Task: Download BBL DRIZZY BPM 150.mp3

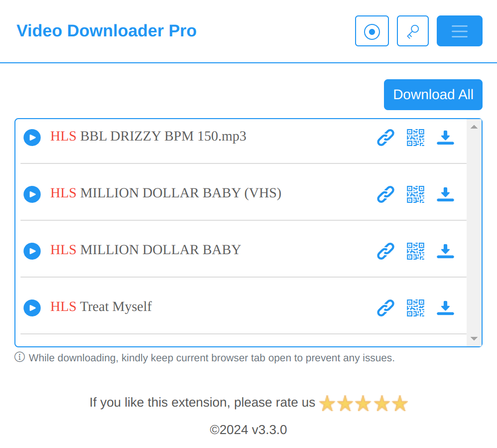Action: pyautogui.click(x=445, y=137)
